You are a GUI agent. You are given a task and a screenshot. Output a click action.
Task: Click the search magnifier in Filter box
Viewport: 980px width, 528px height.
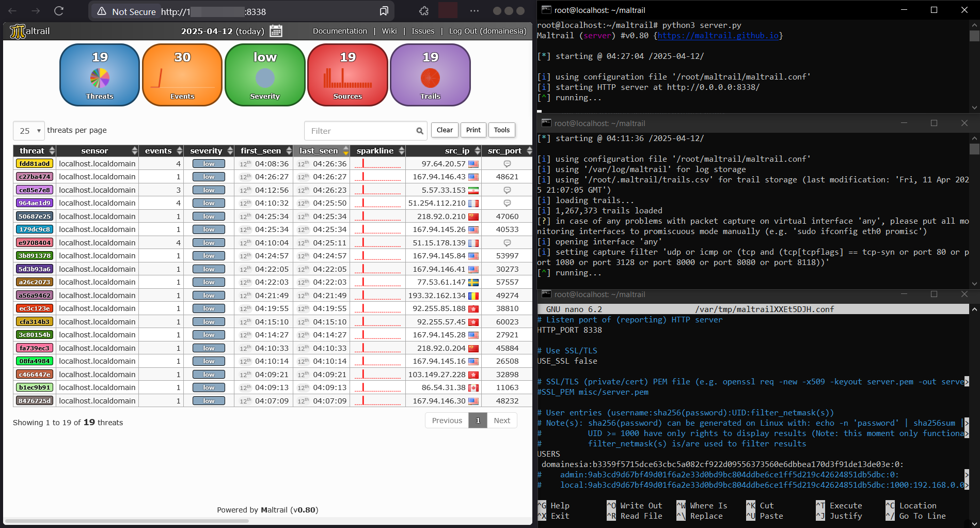420,131
